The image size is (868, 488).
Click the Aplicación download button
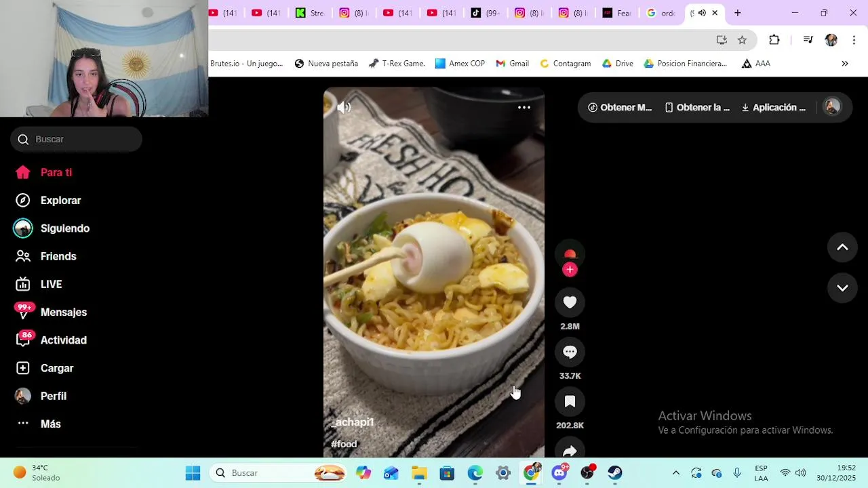[x=774, y=107]
